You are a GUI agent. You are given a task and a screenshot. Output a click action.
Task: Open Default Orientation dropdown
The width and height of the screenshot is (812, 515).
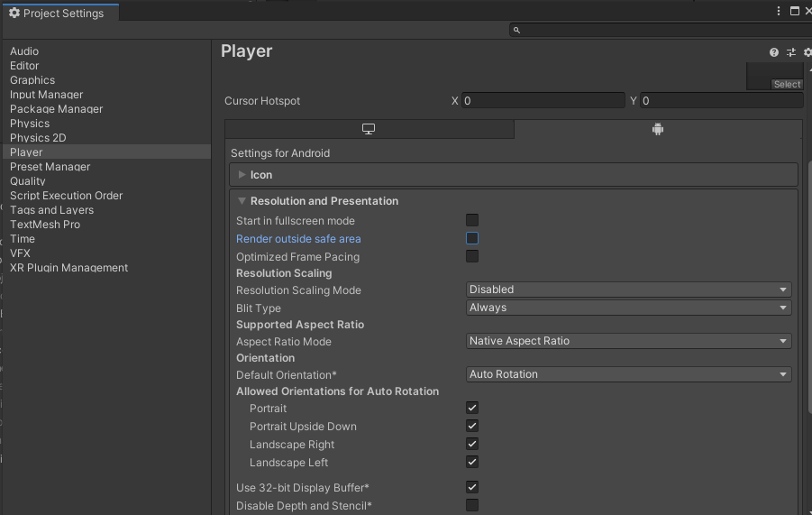628,374
